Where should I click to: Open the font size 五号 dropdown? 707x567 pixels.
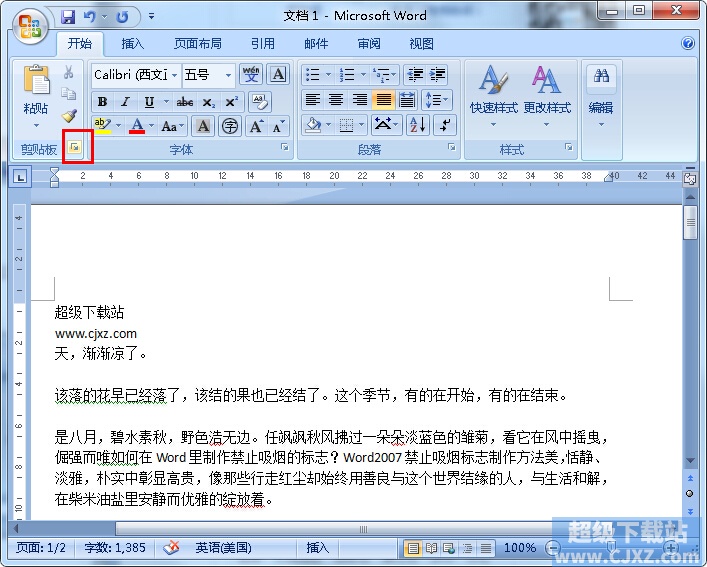pyautogui.click(x=229, y=75)
